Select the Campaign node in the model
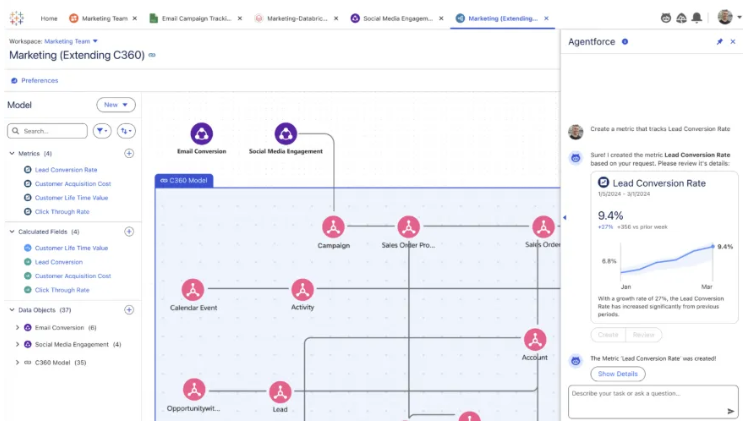This screenshot has height=428, width=743. 334,227
